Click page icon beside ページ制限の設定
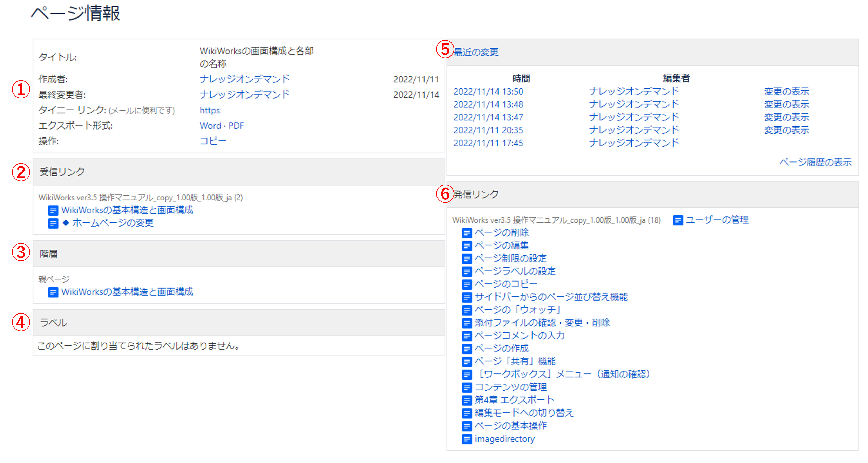Viewport: 868px width, 463px height. (x=467, y=259)
